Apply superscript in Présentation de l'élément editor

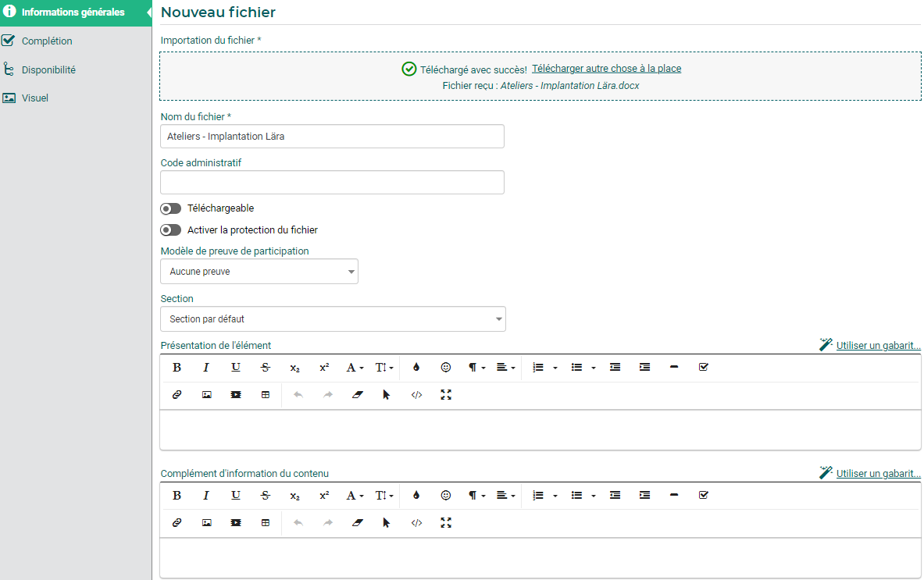[324, 368]
